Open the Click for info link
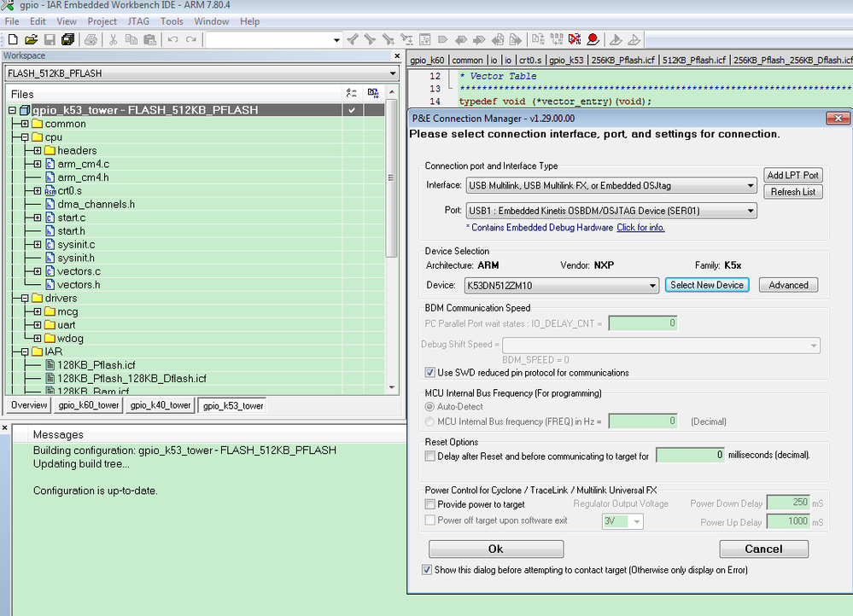This screenshot has height=616, width=853. click(x=640, y=227)
